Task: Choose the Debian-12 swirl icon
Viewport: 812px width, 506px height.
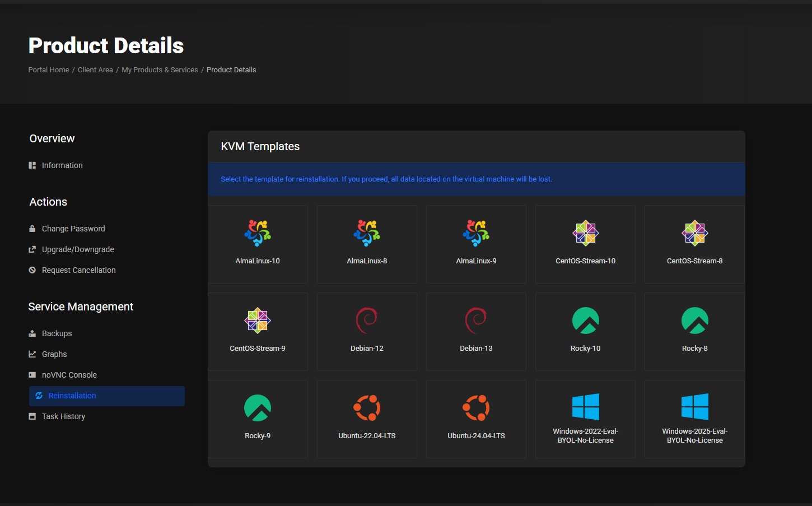Action: 367,320
